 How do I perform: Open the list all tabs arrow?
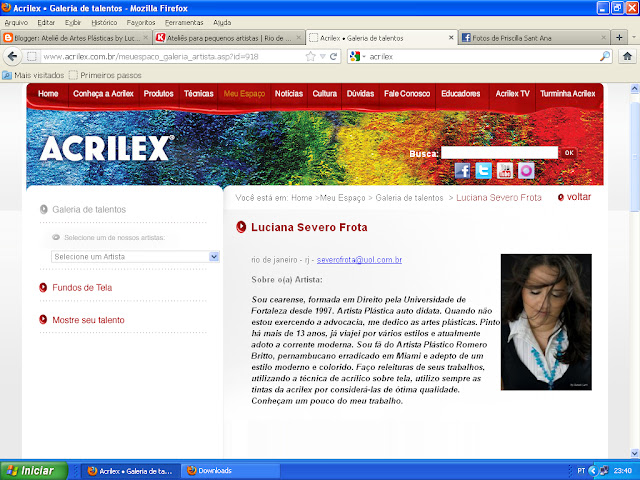(634, 38)
